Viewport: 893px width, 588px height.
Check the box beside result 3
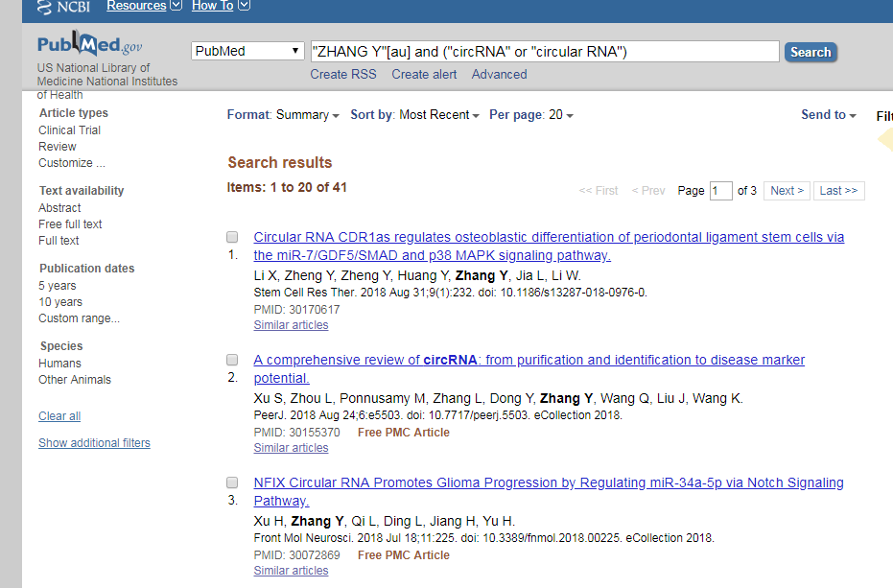point(232,482)
